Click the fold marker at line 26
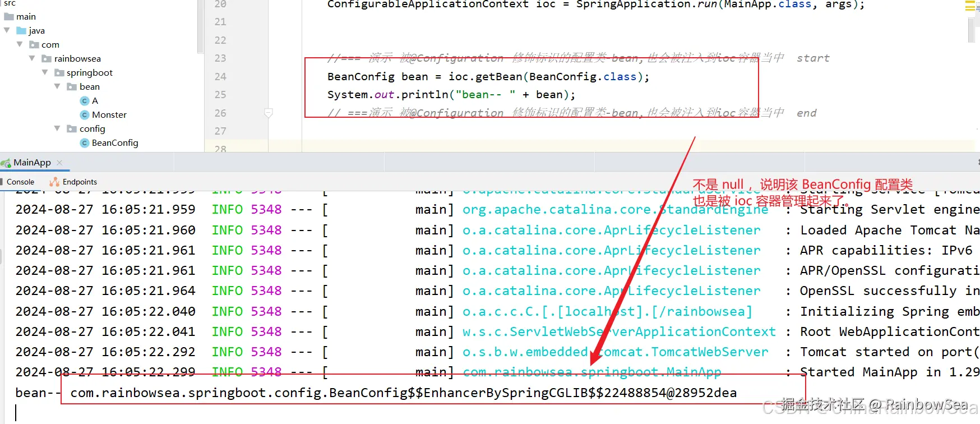This screenshot has height=424, width=980. click(269, 113)
